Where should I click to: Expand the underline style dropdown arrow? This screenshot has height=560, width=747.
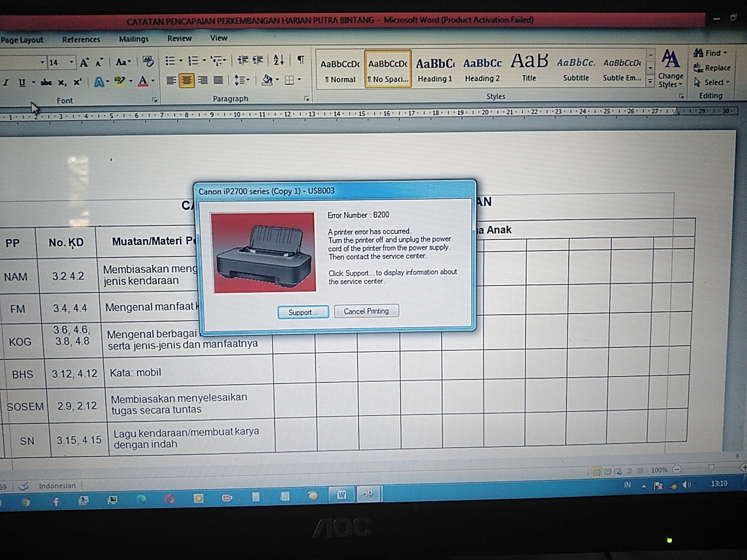pyautogui.click(x=33, y=83)
